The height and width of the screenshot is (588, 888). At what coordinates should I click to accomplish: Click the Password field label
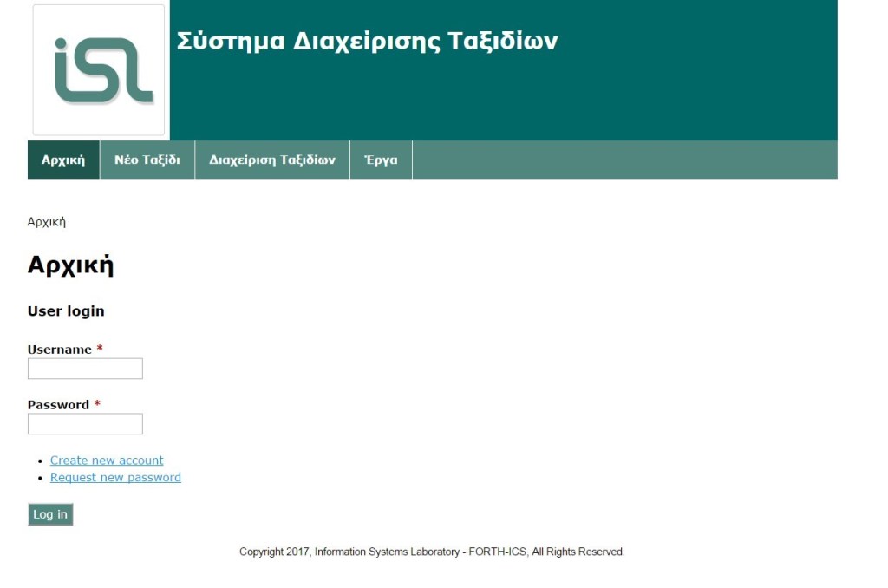coord(58,405)
